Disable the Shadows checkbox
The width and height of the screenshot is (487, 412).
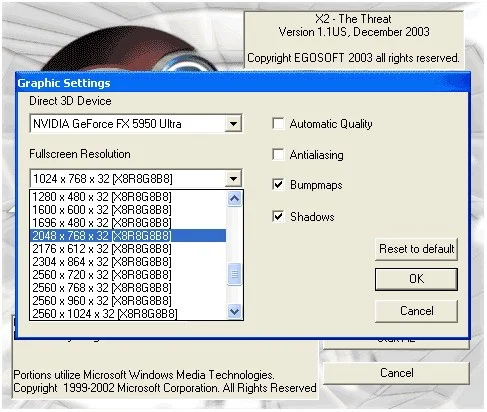pyautogui.click(x=278, y=217)
